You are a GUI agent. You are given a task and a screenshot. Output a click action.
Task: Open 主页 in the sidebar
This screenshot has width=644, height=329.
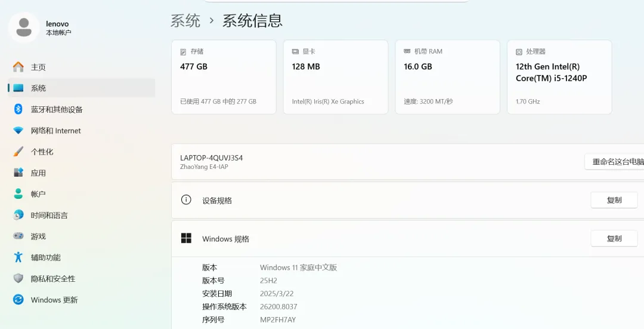81,67
